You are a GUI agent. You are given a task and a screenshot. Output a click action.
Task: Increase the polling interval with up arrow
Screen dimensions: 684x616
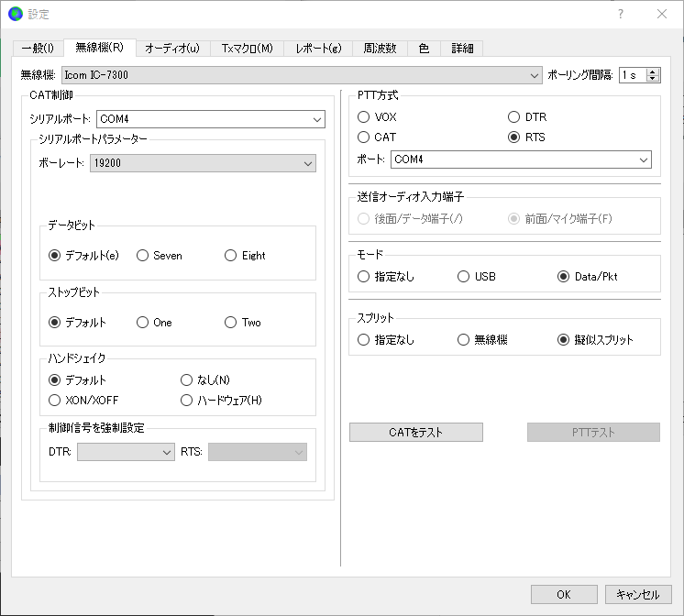coord(653,71)
